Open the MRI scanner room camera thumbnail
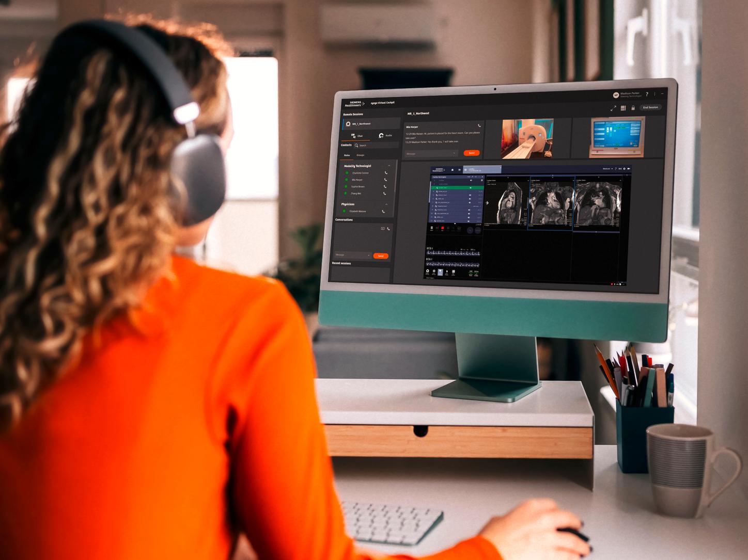Image resolution: width=748 pixels, height=560 pixels. click(527, 138)
